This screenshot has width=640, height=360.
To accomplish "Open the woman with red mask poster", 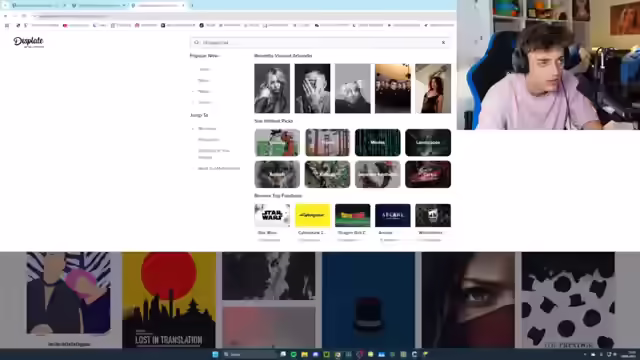I will pos(468,300).
